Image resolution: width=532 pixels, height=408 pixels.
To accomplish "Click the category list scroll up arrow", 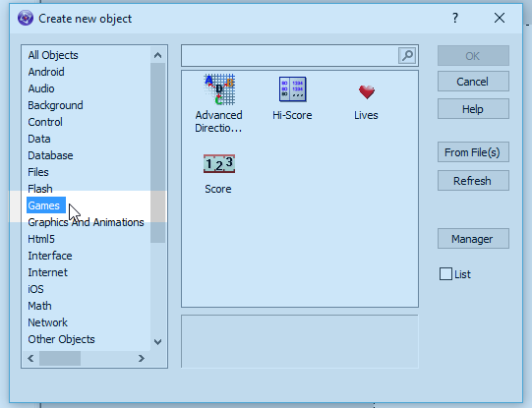I will coord(157,55).
